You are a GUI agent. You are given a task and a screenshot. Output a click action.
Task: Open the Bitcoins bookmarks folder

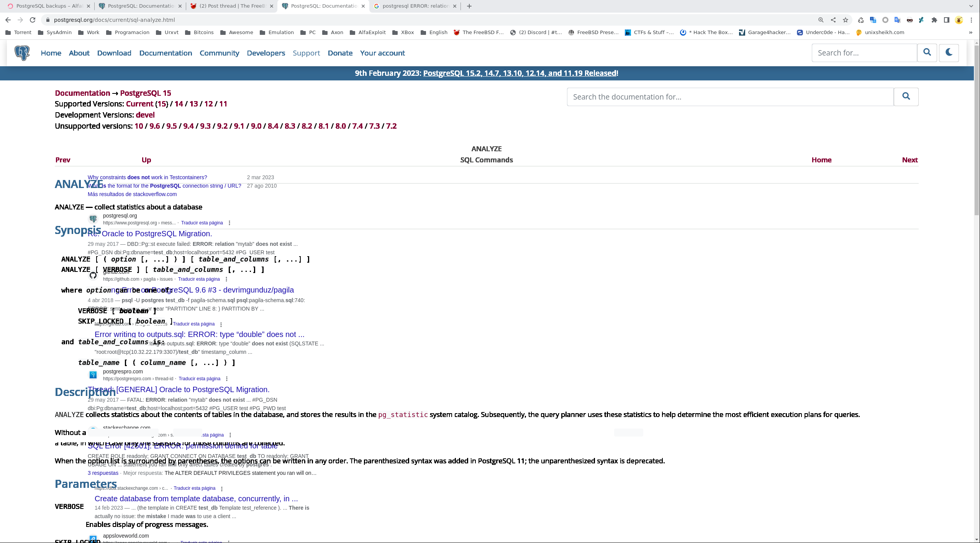[199, 33]
